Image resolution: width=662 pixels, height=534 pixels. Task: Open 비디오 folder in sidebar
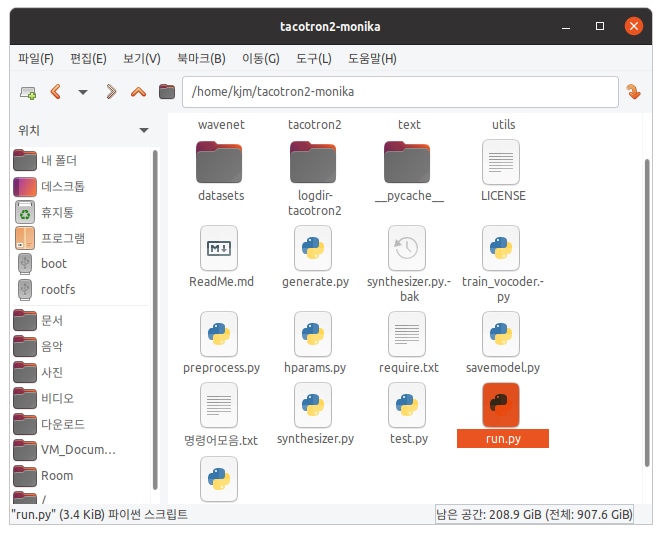tap(80, 398)
